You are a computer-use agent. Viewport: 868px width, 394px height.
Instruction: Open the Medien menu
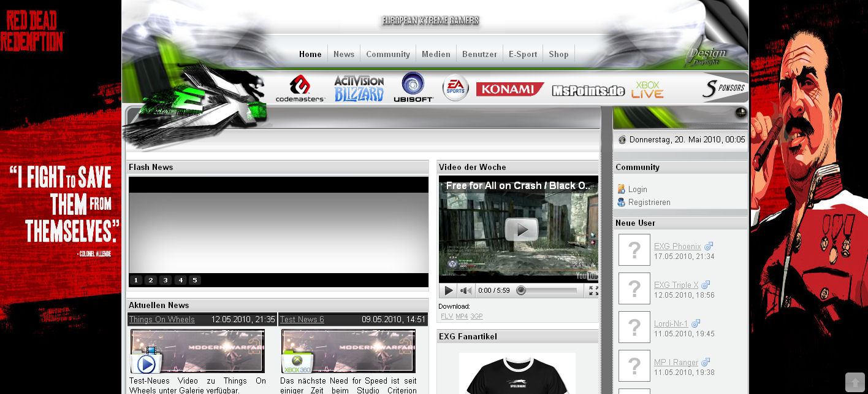click(x=436, y=54)
